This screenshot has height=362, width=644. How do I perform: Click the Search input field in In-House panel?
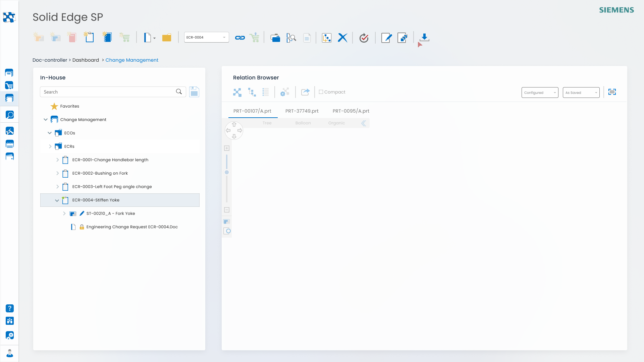pyautogui.click(x=113, y=92)
